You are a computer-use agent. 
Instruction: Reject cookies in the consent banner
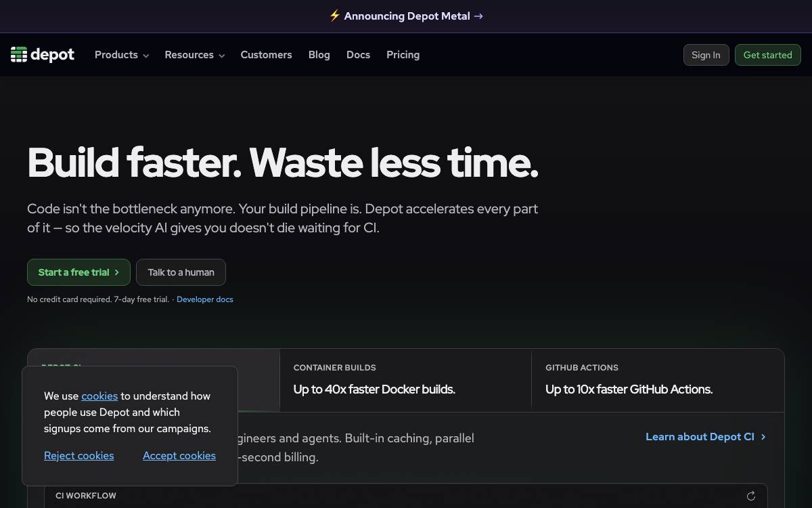tap(79, 456)
